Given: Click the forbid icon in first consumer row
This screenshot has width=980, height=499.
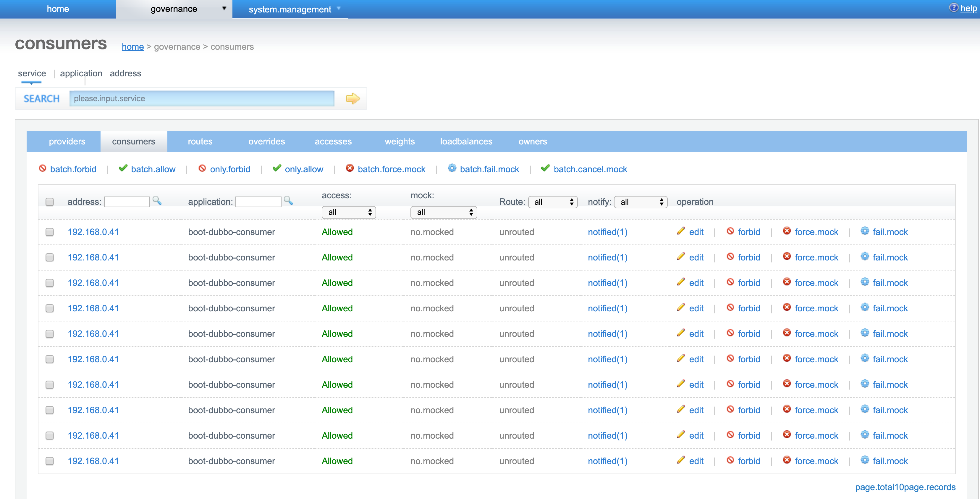Looking at the screenshot, I should coord(730,231).
